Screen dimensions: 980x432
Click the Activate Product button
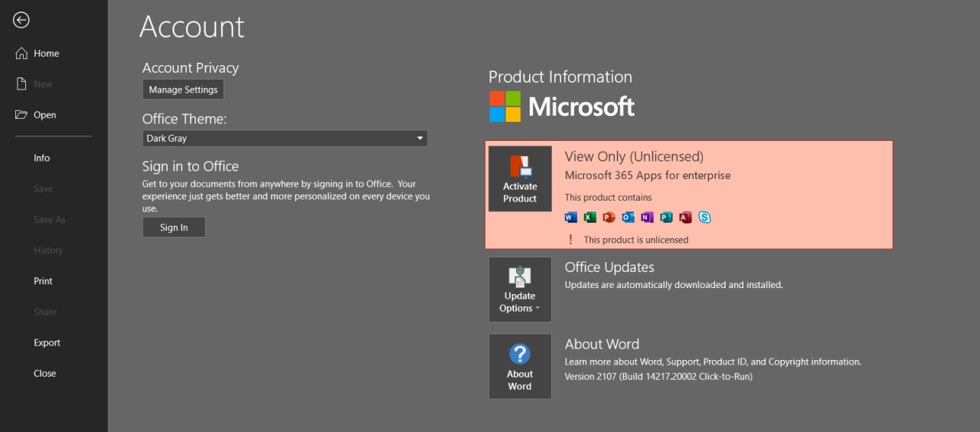point(520,178)
